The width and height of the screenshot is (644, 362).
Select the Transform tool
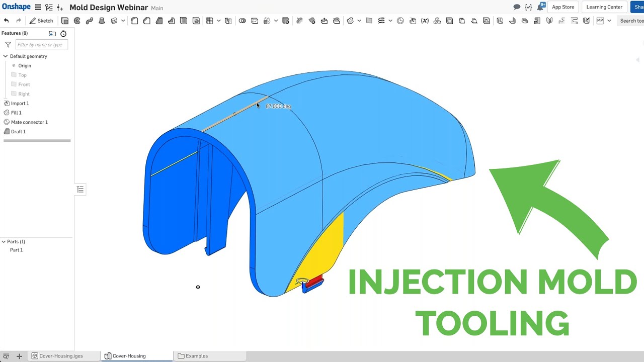(267, 21)
